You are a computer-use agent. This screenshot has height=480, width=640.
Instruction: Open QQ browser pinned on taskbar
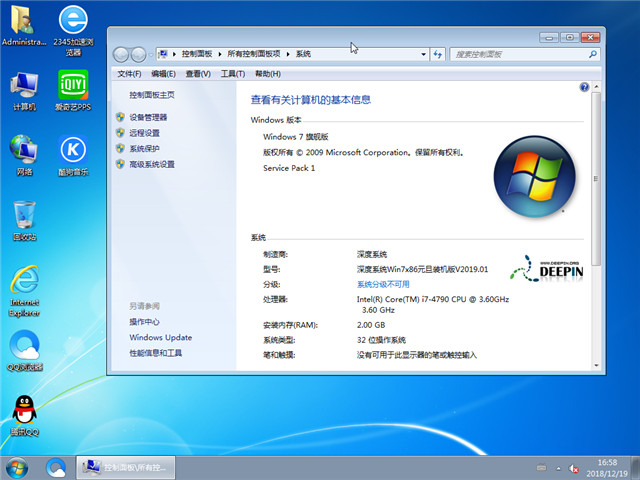(x=56, y=468)
